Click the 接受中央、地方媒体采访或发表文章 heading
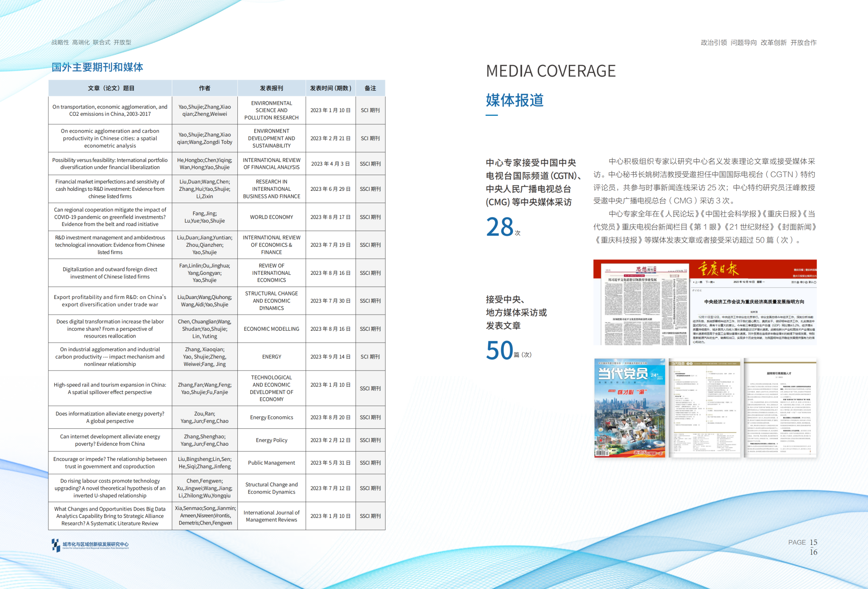This screenshot has height=589, width=868. [516, 313]
